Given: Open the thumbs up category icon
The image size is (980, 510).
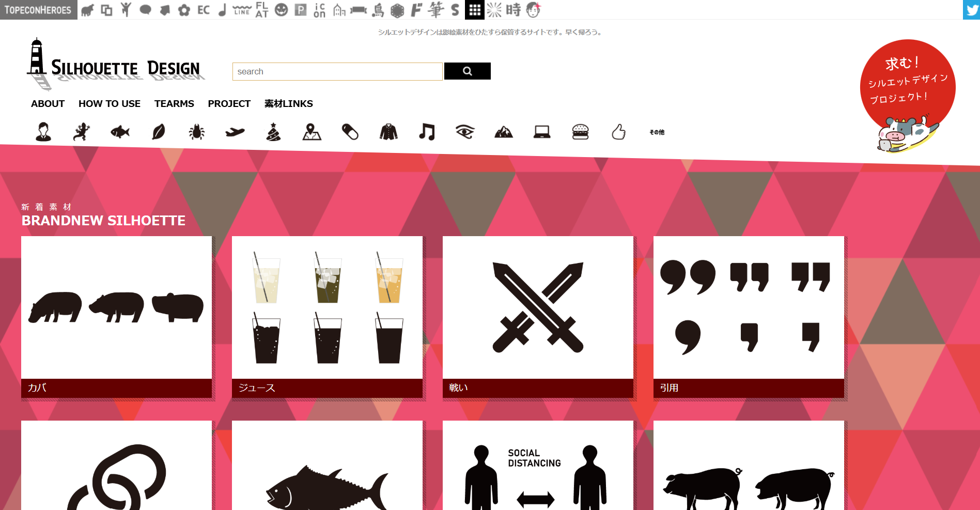Looking at the screenshot, I should pos(618,132).
